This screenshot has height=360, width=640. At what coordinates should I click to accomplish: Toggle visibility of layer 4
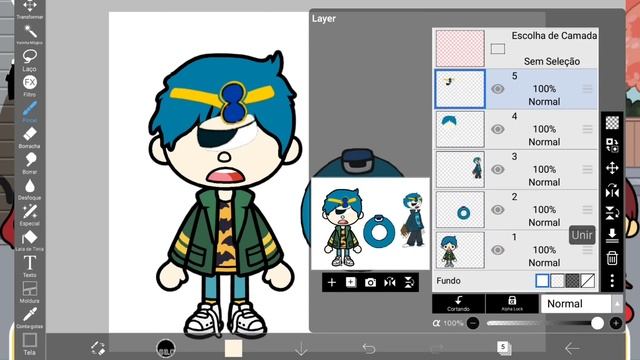point(498,129)
